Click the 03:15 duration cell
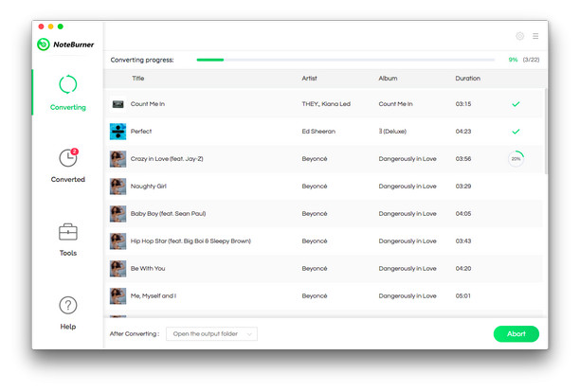Image resolution: width=580 pixels, height=392 pixels. [463, 104]
